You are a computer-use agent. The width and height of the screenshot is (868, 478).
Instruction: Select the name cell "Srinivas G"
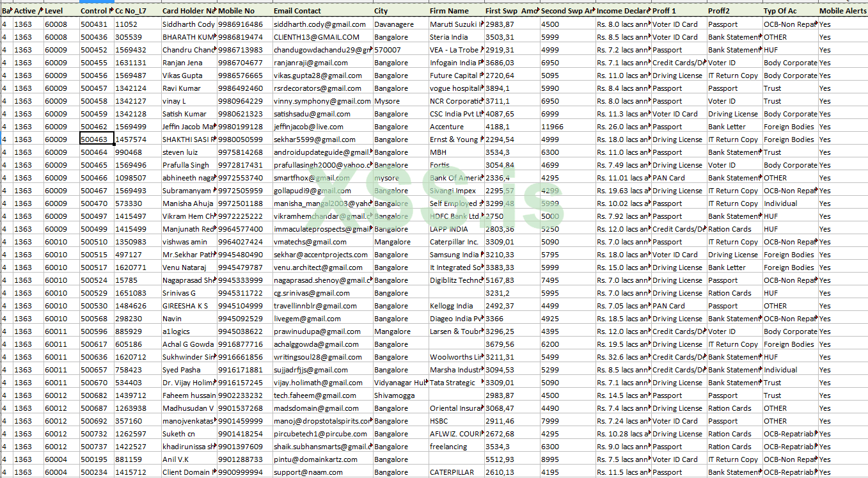tap(189, 293)
